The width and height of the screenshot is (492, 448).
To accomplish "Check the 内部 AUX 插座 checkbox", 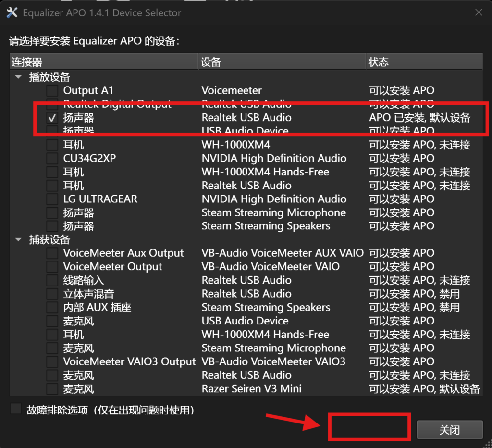I will 52,307.
